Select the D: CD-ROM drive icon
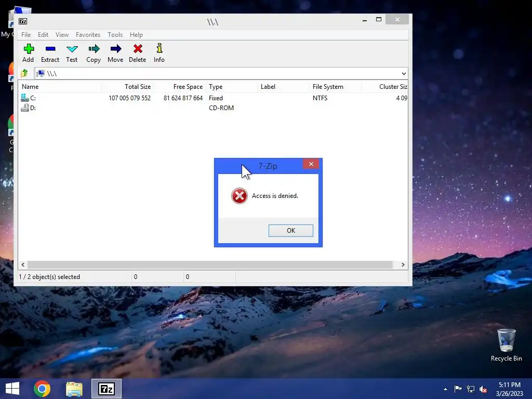This screenshot has width=532, height=399. (x=25, y=108)
